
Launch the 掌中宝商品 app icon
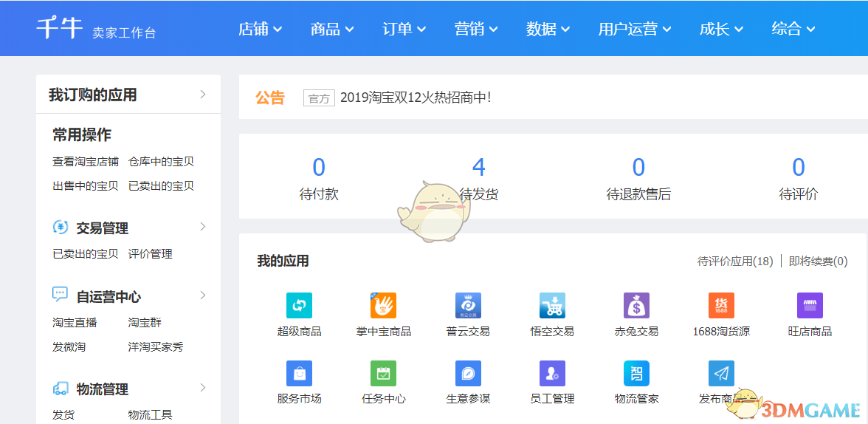[x=383, y=305]
